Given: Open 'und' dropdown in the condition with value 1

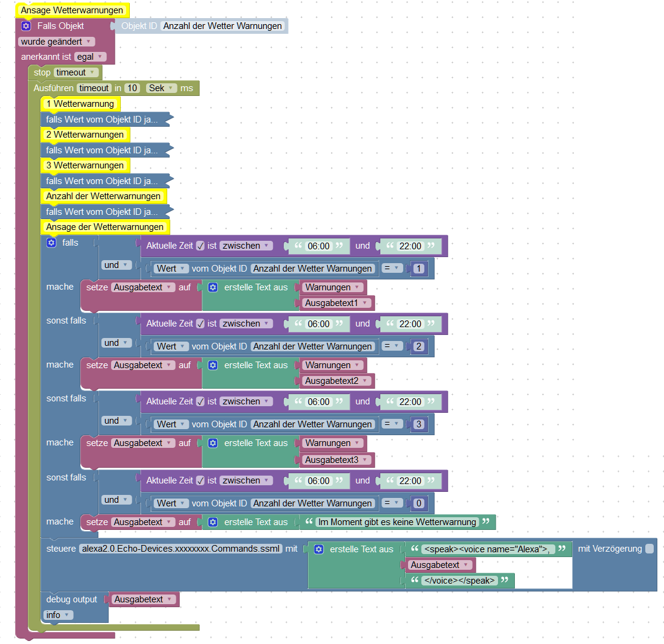Looking at the screenshot, I should click(117, 265).
